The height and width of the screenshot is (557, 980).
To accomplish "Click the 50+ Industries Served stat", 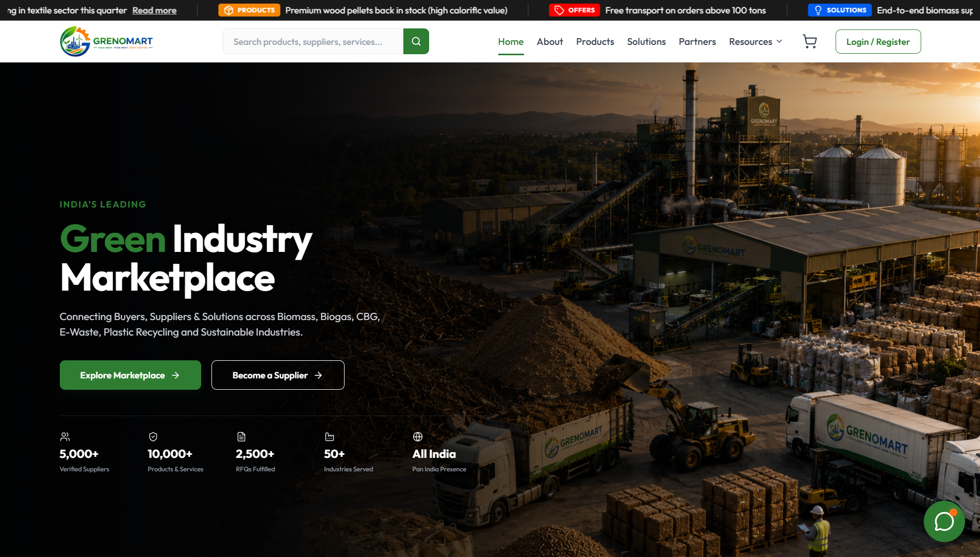I will pos(348,453).
